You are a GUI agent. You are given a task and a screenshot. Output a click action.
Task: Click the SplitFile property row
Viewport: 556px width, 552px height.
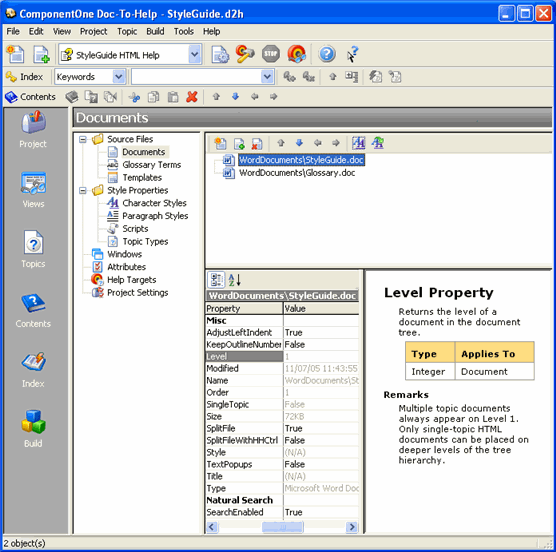(282, 428)
